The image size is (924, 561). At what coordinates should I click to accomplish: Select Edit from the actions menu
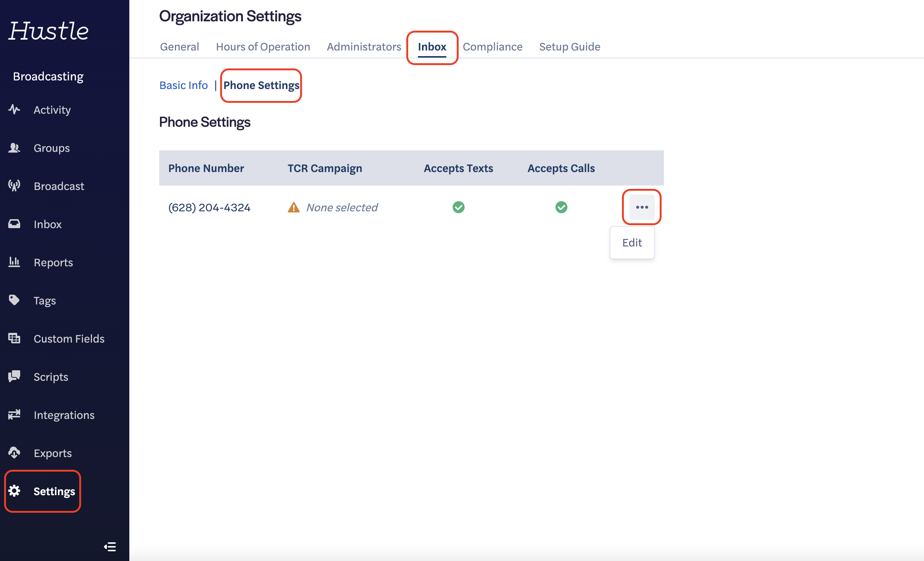(632, 242)
